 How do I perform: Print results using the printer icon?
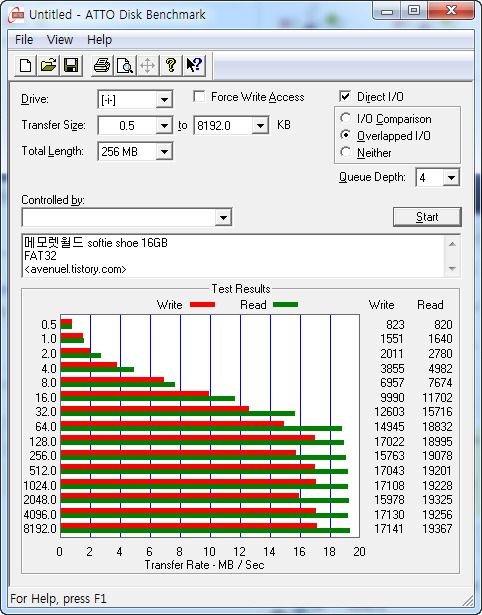[102, 65]
